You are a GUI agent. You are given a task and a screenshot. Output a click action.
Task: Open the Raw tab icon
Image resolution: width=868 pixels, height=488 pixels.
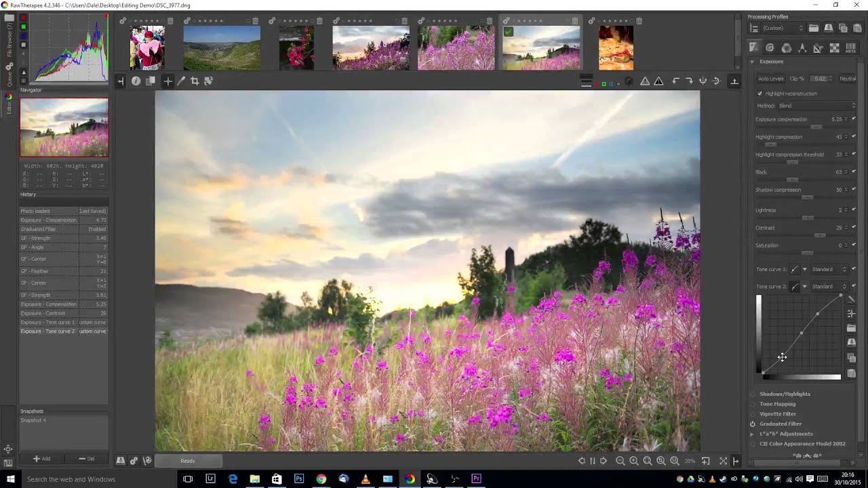(834, 48)
